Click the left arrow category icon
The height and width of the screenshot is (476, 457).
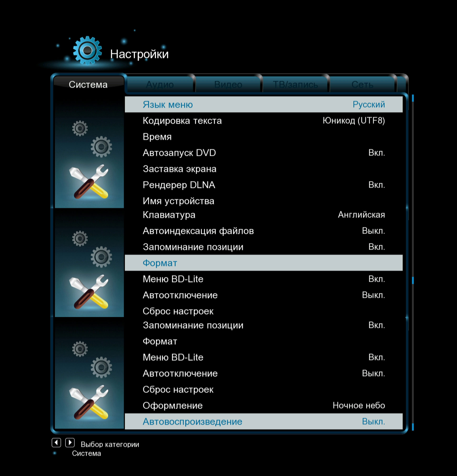(56, 442)
